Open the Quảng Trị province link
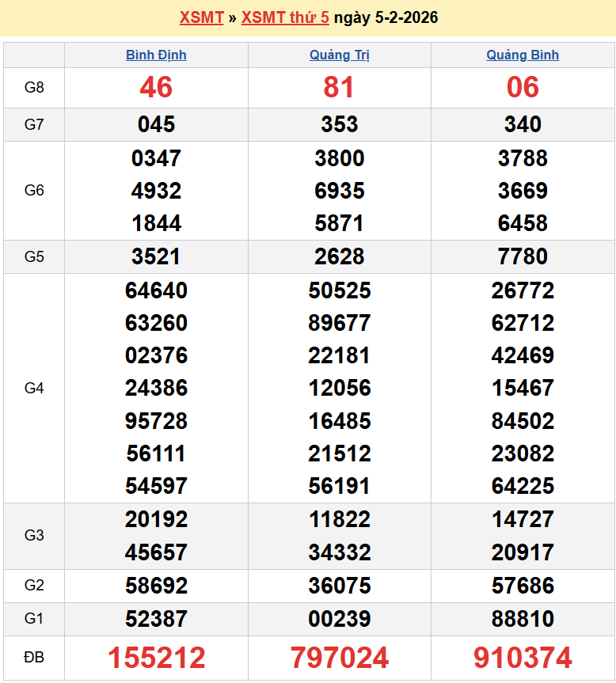 pyautogui.click(x=339, y=55)
